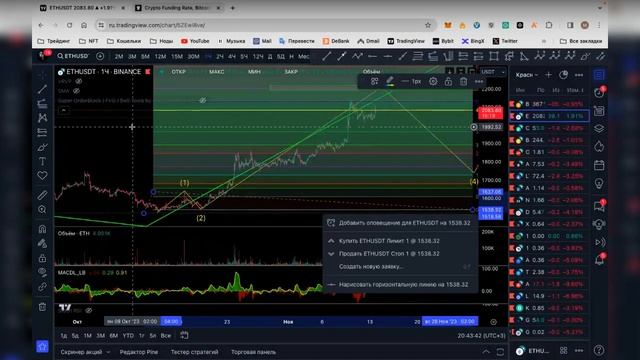The height and width of the screenshot is (360, 640).
Task: Remove drawings with left sidebar trash icon
Action: click(x=42, y=307)
